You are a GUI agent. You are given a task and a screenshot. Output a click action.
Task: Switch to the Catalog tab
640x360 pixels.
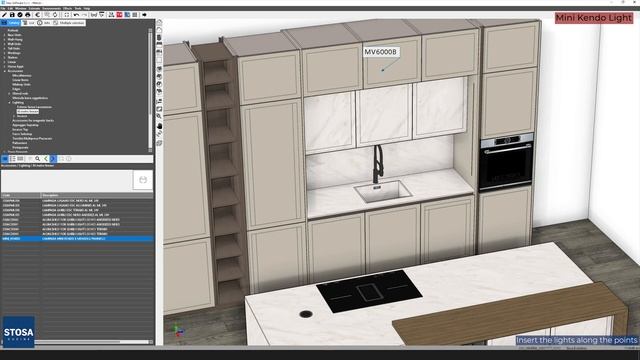[11, 23]
